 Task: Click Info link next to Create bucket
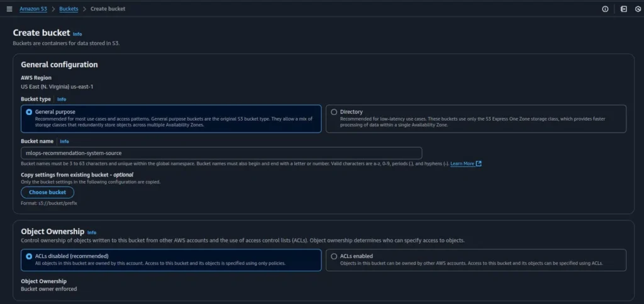[x=77, y=34]
